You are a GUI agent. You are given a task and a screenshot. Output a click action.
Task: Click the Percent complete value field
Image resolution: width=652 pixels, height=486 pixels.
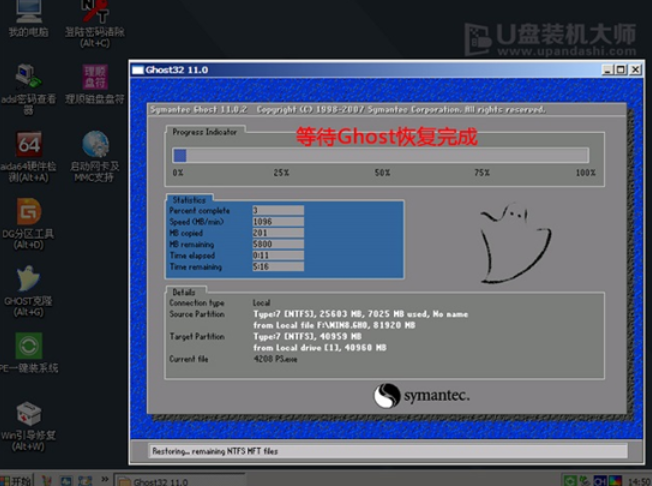[277, 210]
